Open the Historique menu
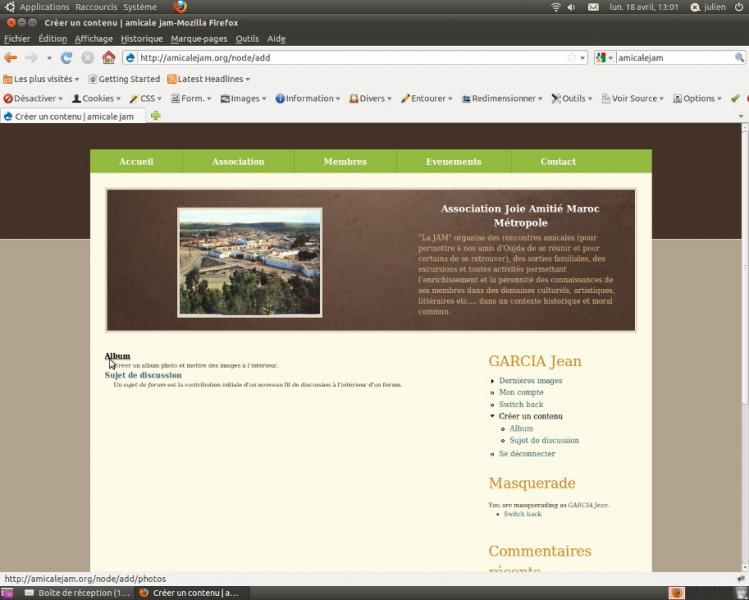This screenshot has height=600, width=749. point(141,39)
